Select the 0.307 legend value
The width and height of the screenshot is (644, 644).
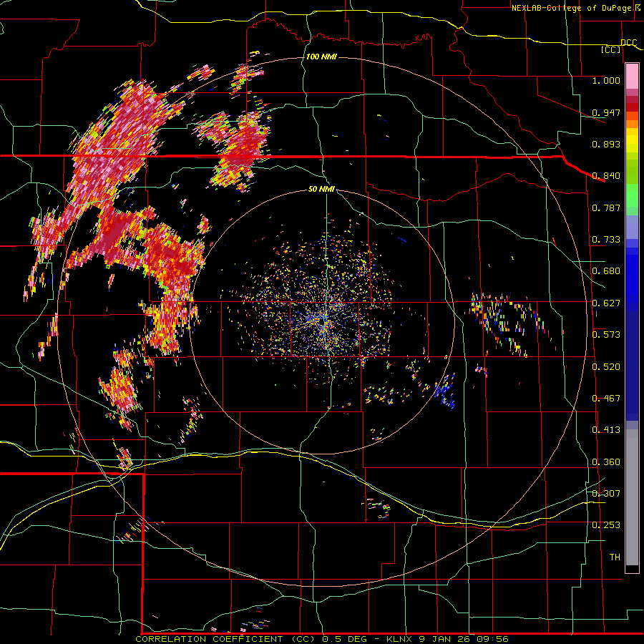click(606, 493)
